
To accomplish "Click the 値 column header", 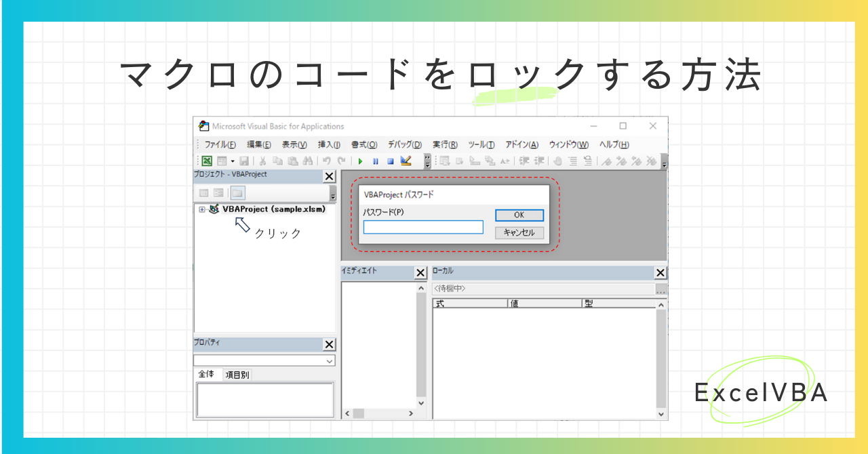I will coord(545,304).
